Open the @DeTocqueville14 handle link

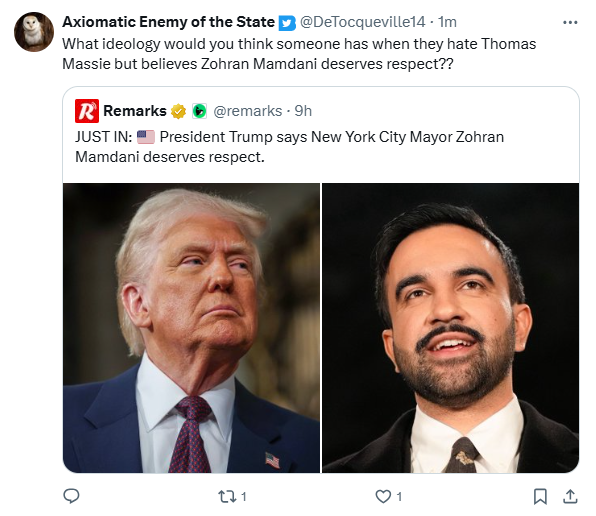tap(363, 22)
